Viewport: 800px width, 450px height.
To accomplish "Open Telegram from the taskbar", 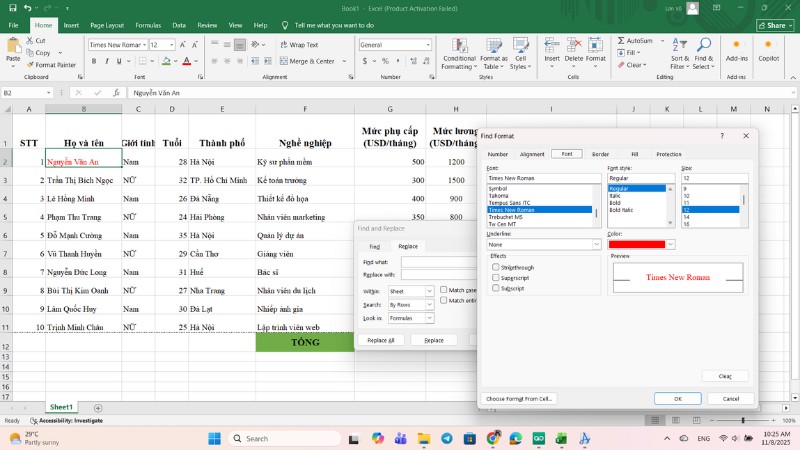I will (x=446, y=438).
